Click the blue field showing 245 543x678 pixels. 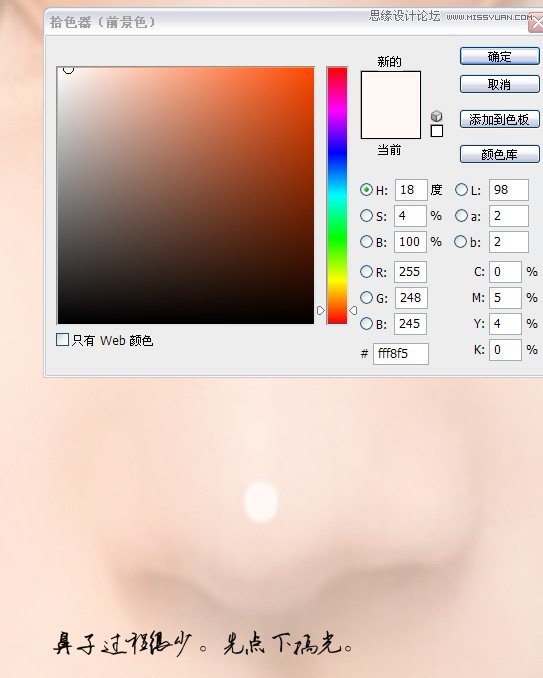(410, 324)
